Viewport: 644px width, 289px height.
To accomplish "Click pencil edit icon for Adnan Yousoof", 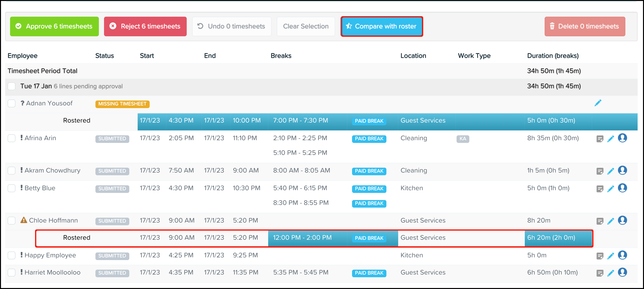I will click(598, 103).
